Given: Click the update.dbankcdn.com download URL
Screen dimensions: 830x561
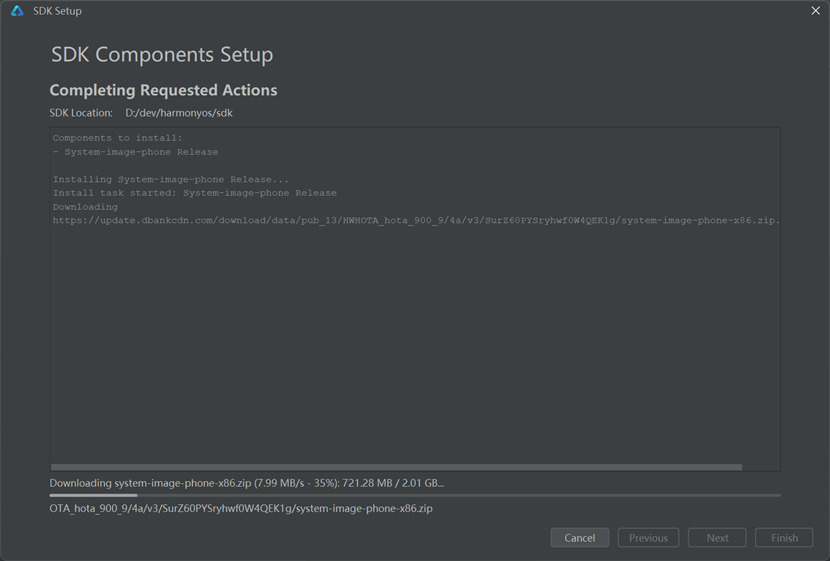Looking at the screenshot, I should pos(416,221).
